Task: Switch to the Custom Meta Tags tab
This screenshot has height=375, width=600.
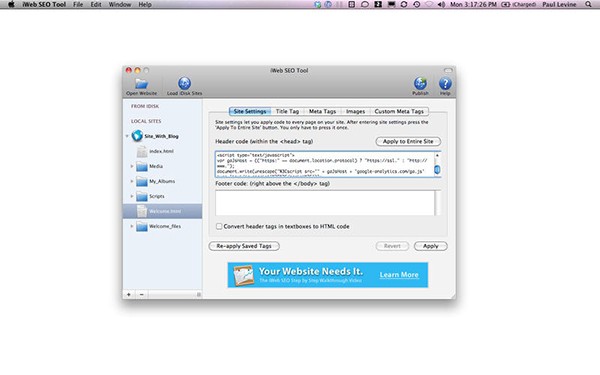Action: pyautogui.click(x=399, y=111)
